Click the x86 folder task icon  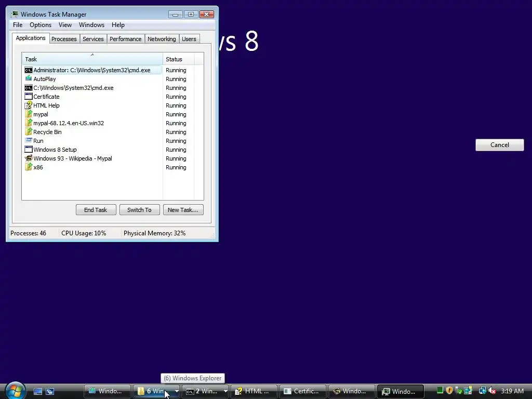pyautogui.click(x=29, y=167)
